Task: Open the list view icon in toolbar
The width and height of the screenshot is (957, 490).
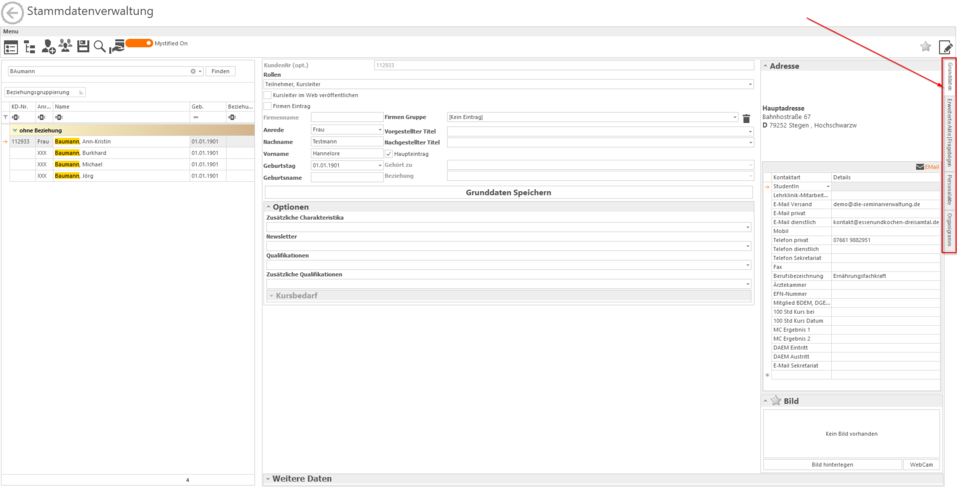Action: point(11,46)
